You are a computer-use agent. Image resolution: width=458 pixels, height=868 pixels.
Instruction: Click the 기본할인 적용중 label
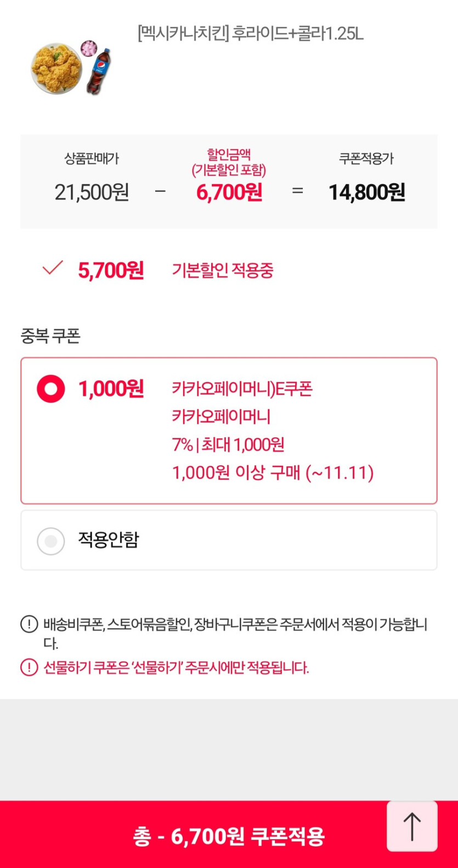(223, 270)
